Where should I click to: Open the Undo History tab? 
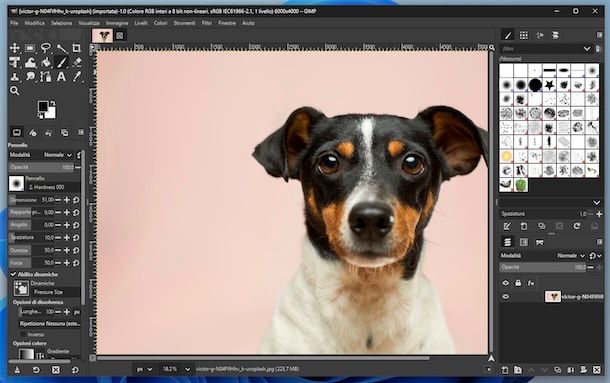tap(48, 133)
